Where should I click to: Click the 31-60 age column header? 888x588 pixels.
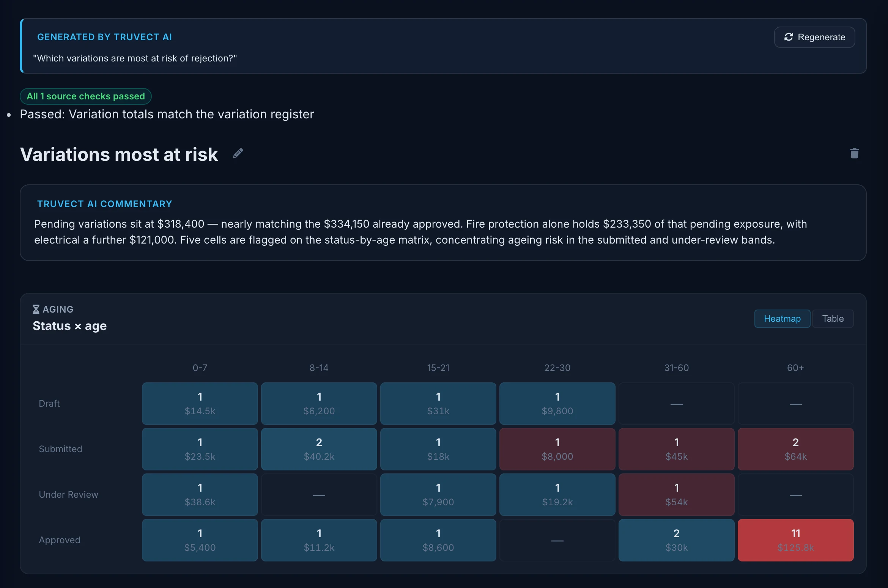point(677,368)
